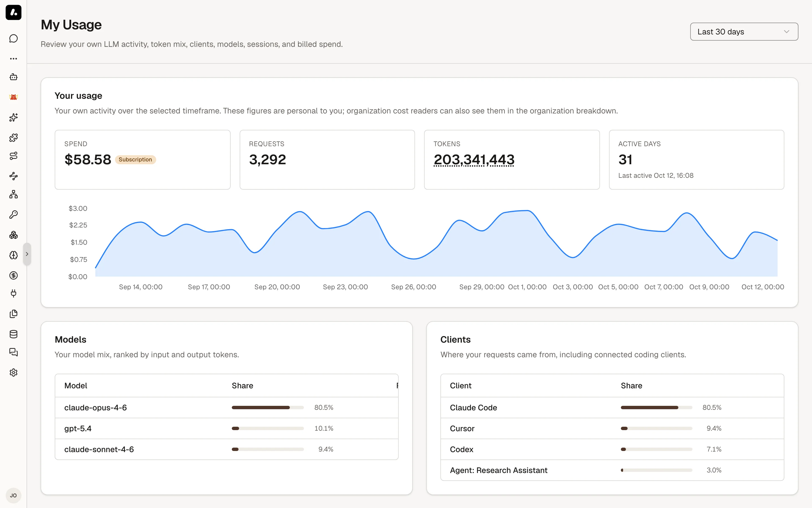Click the 203,341,443 tokens value

click(x=474, y=159)
